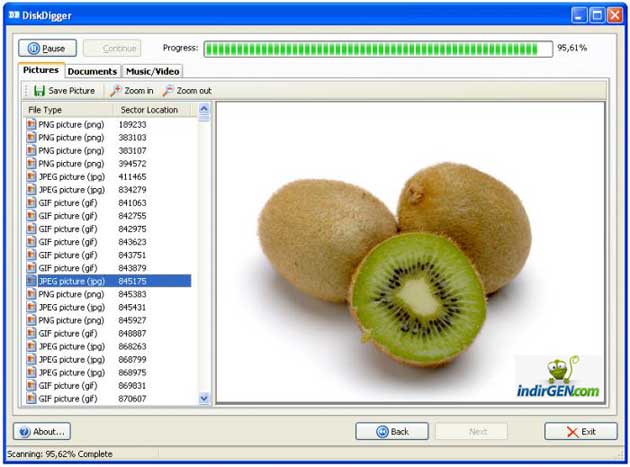Image resolution: width=630 pixels, height=467 pixels.
Task: Click sector value 870607
Action: (x=132, y=399)
